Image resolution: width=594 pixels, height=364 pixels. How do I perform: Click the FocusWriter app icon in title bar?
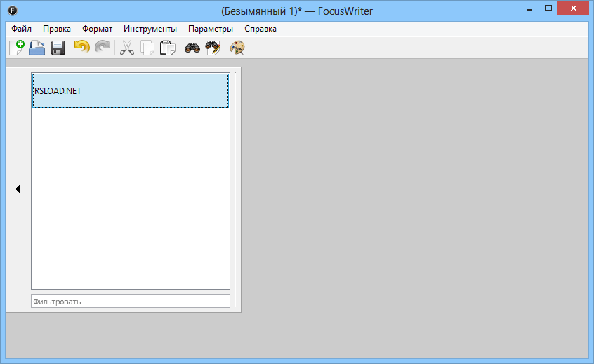point(13,11)
